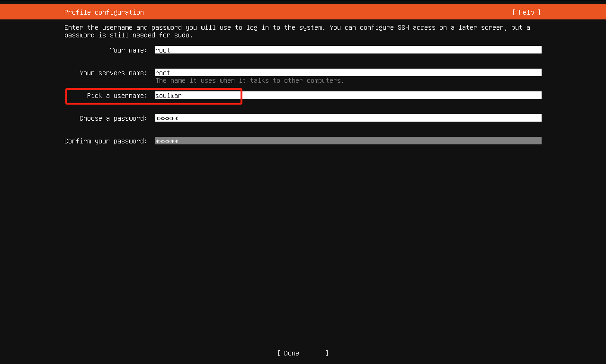This screenshot has height=364, width=606.
Task: Click the 'Pick a username:' label
Action: [x=117, y=96]
